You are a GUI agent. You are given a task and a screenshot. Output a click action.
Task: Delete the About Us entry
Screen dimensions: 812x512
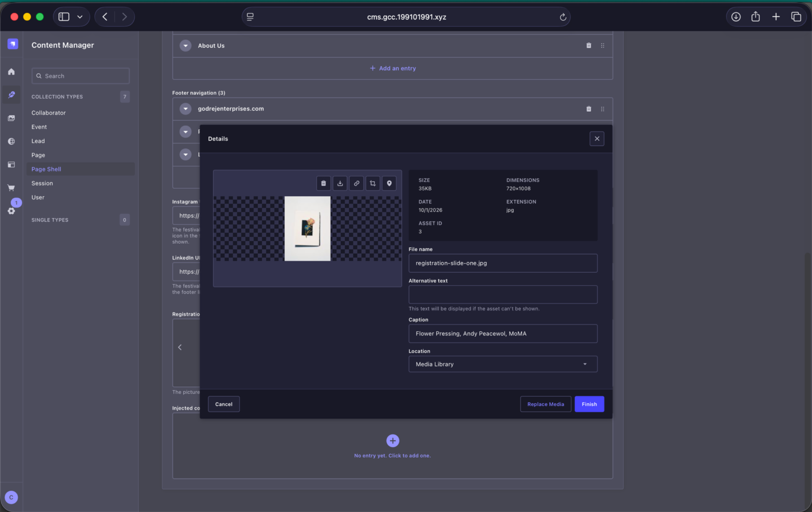coord(589,46)
